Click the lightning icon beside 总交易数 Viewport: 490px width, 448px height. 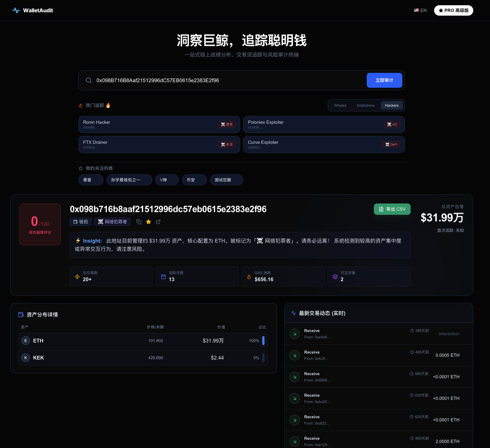click(x=77, y=277)
